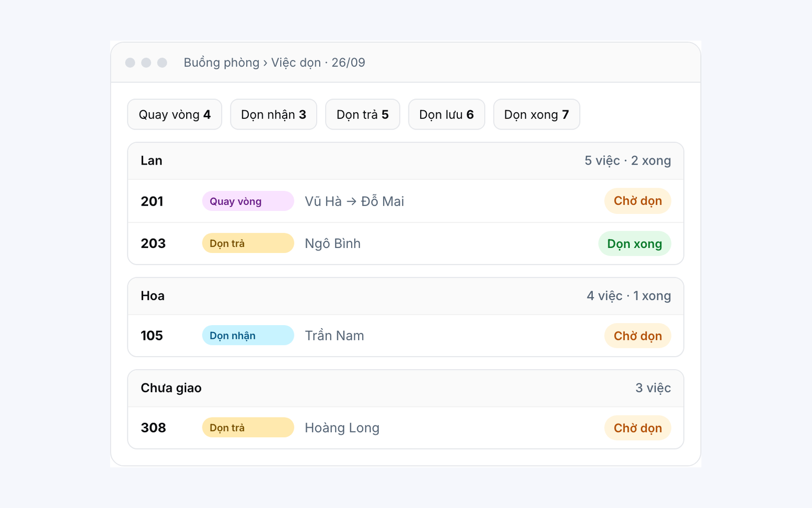The height and width of the screenshot is (508, 812).
Task: Open room number 105
Action: point(152,336)
